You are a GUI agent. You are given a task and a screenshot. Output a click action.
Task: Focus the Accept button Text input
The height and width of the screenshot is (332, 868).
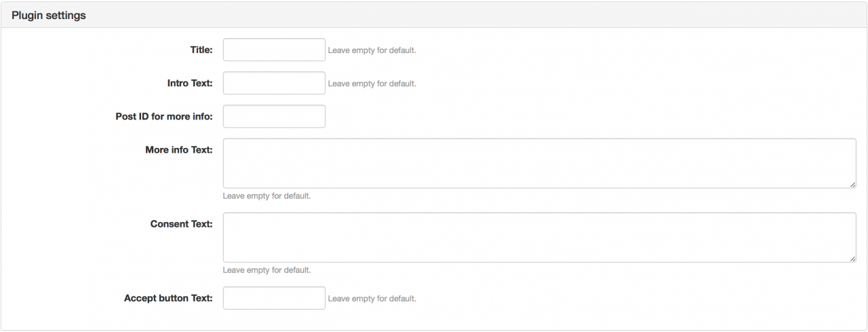click(x=274, y=298)
